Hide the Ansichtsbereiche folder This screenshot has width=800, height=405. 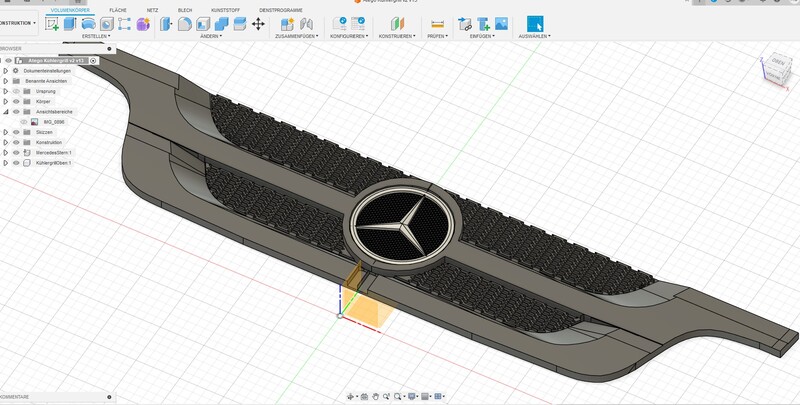tap(16, 112)
